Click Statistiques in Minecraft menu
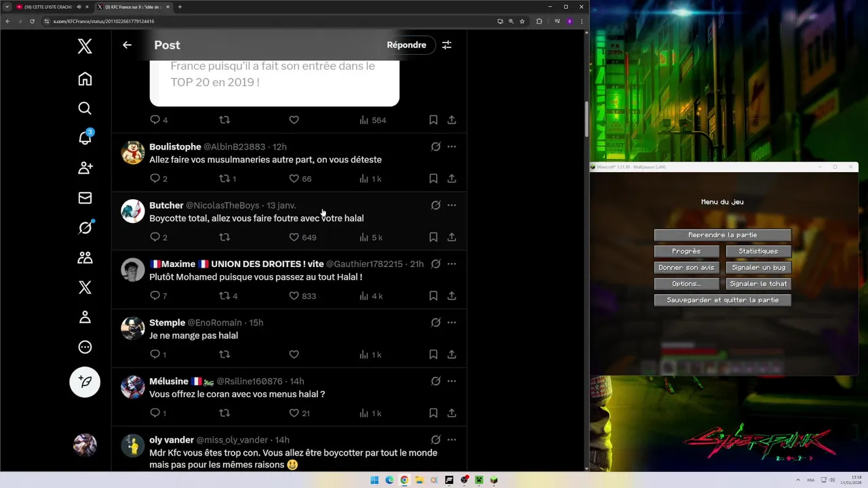Image resolution: width=868 pixels, height=488 pixels. pyautogui.click(x=758, y=251)
